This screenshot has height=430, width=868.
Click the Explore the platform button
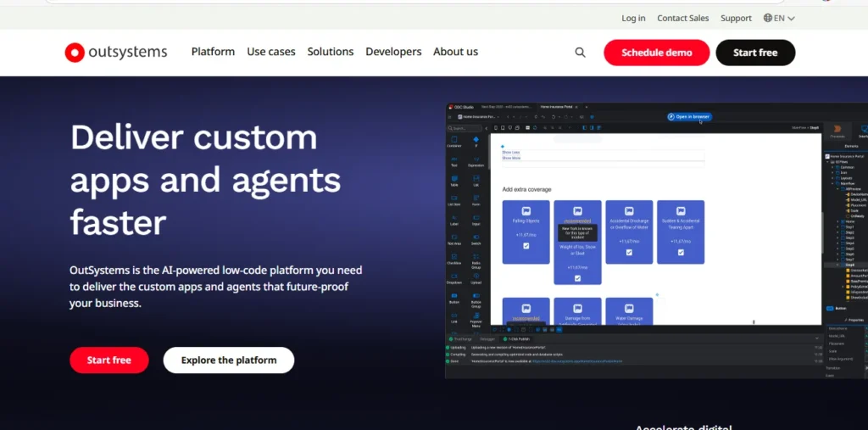(x=229, y=360)
